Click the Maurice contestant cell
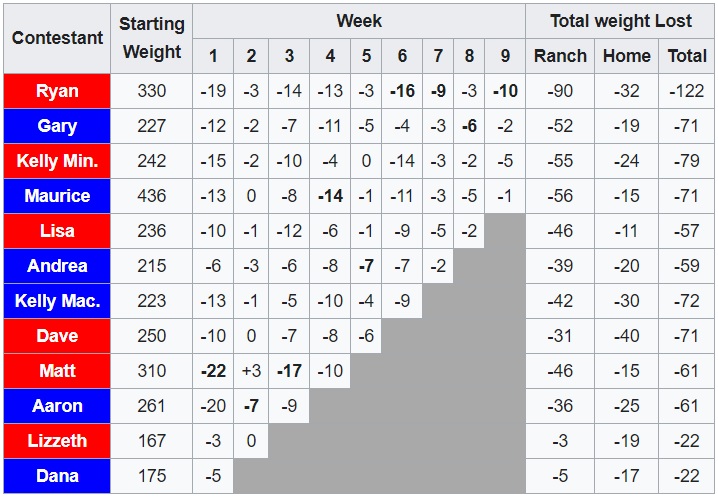Image resolution: width=718 pixels, height=498 pixels. pyautogui.click(x=57, y=196)
